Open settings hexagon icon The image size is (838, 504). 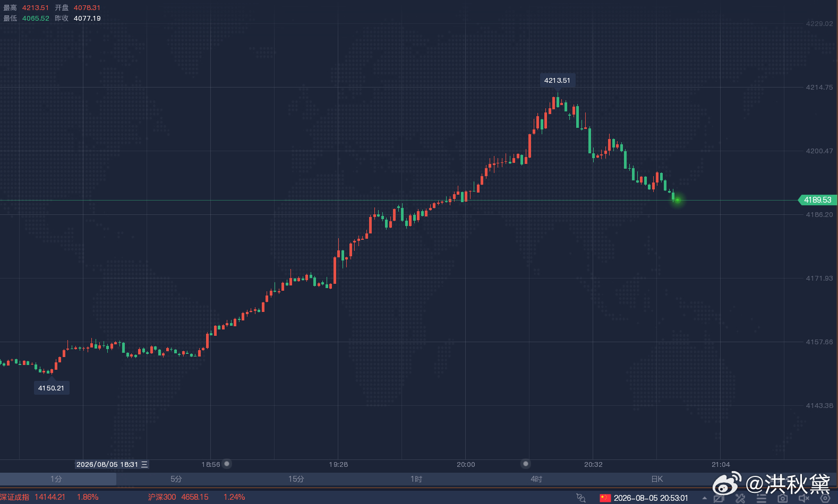tap(825, 498)
